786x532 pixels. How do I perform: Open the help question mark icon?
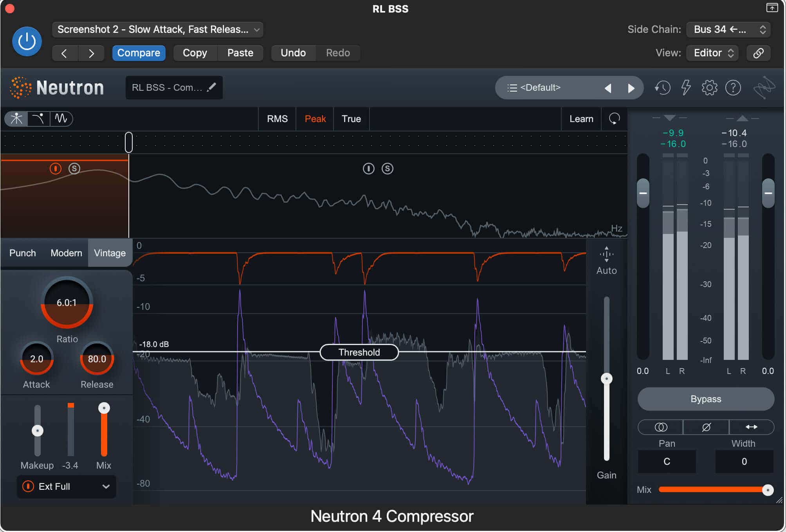[733, 88]
